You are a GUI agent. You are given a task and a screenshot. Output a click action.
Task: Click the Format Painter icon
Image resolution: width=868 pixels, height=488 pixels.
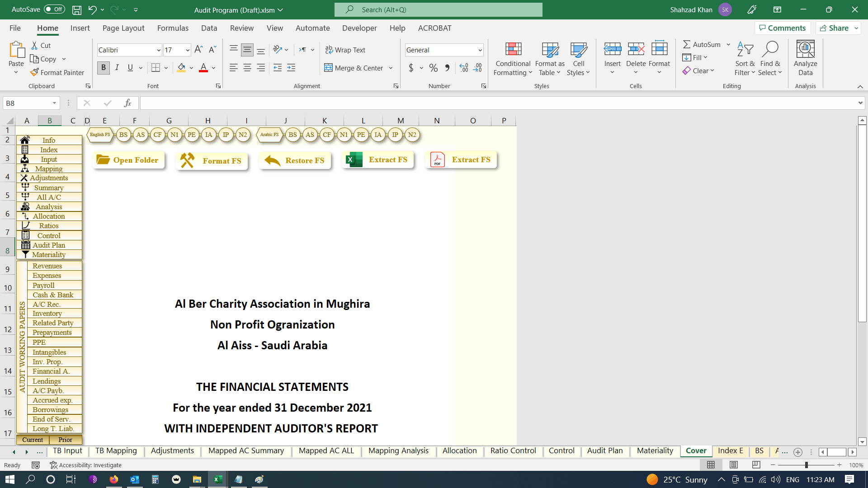pos(34,72)
